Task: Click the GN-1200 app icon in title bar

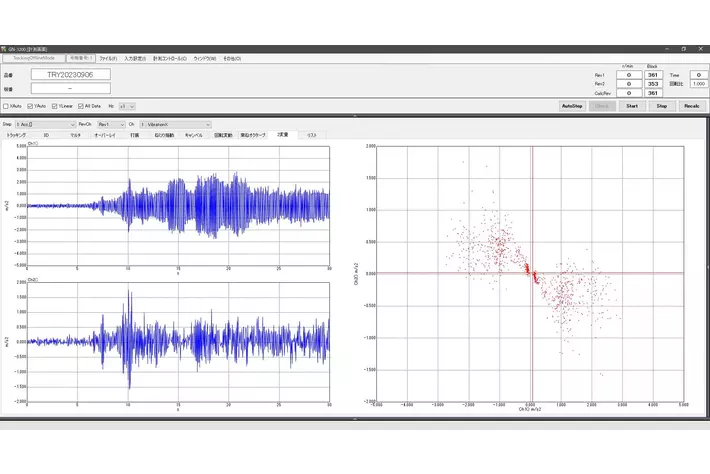Action: click(4, 49)
